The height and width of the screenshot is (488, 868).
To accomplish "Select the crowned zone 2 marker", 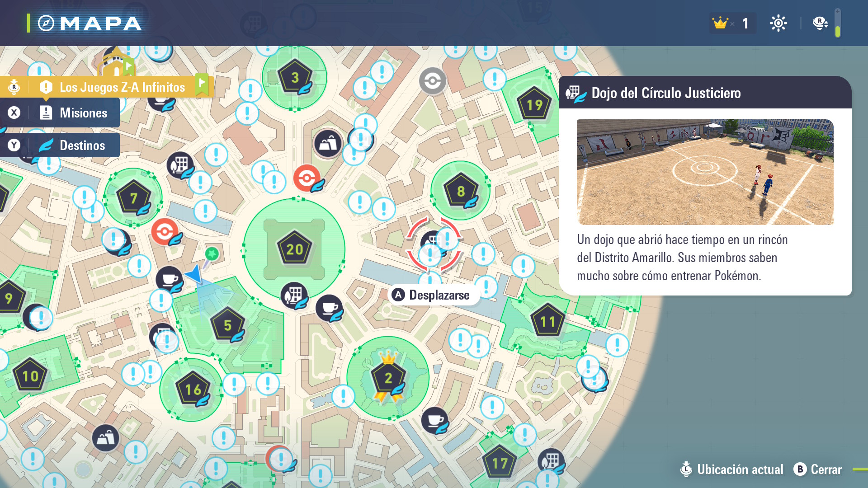I will point(388,378).
